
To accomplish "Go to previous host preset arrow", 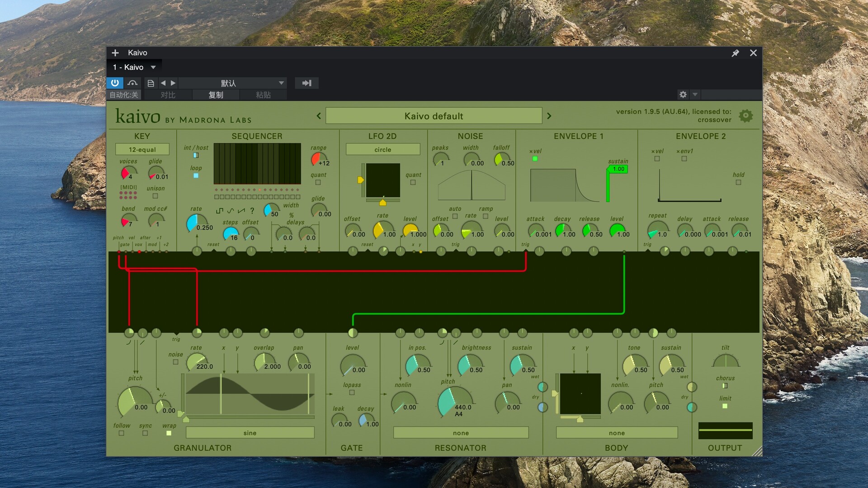I will (163, 83).
